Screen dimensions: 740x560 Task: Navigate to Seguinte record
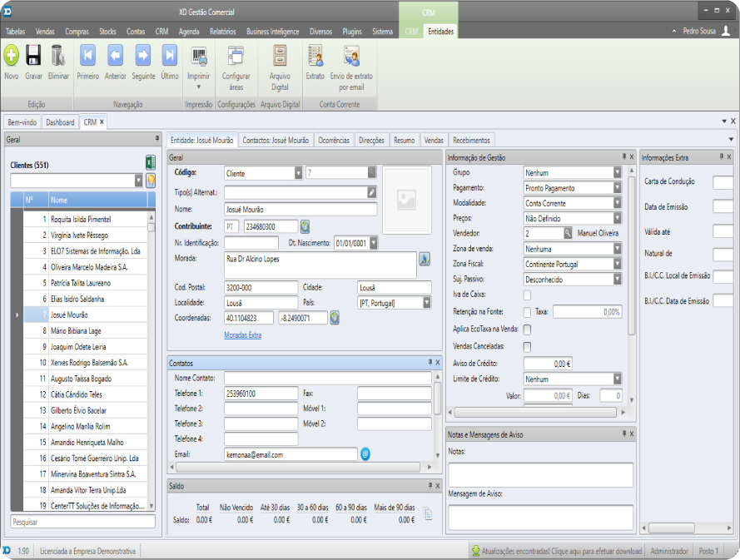tap(143, 57)
